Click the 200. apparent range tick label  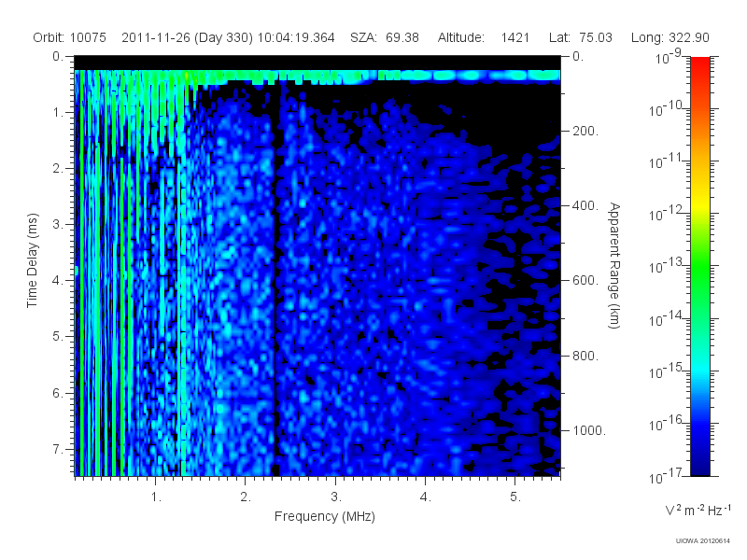(585, 131)
